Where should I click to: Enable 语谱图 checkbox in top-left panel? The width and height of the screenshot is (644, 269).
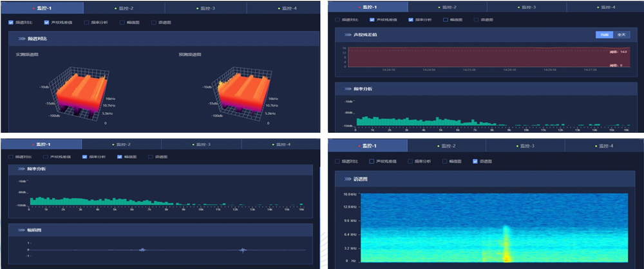tap(153, 22)
